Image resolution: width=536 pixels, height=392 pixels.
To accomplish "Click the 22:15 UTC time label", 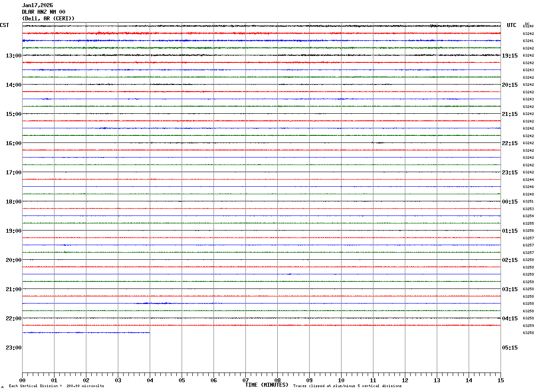I will [510, 143].
